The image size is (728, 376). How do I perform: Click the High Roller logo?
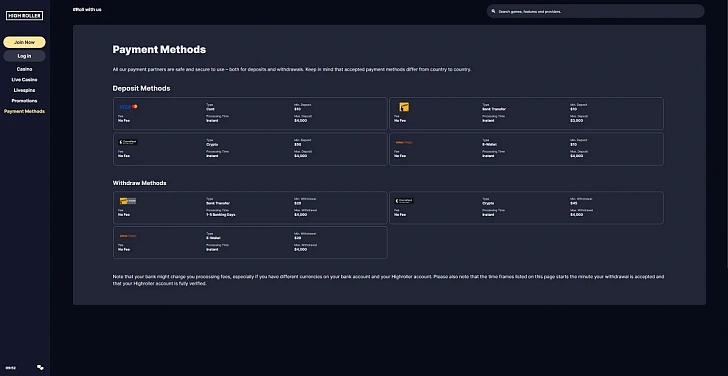[x=25, y=16]
